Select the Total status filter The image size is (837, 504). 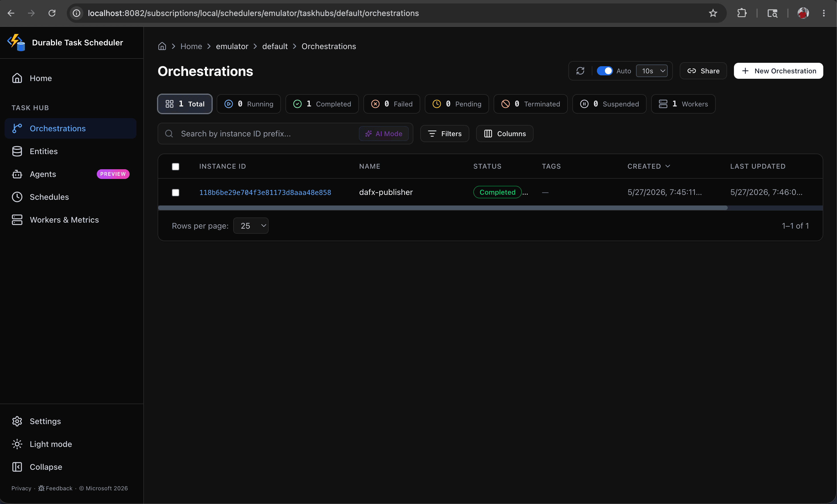tap(185, 104)
